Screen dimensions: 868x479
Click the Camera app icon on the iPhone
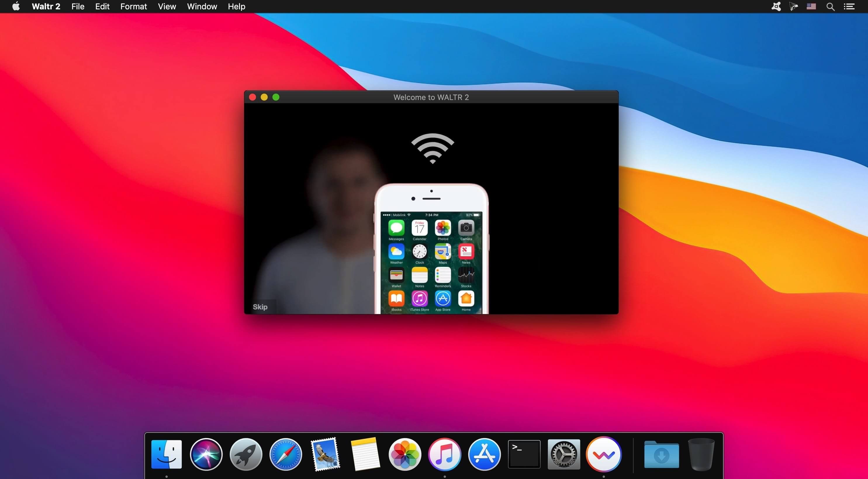click(x=466, y=228)
